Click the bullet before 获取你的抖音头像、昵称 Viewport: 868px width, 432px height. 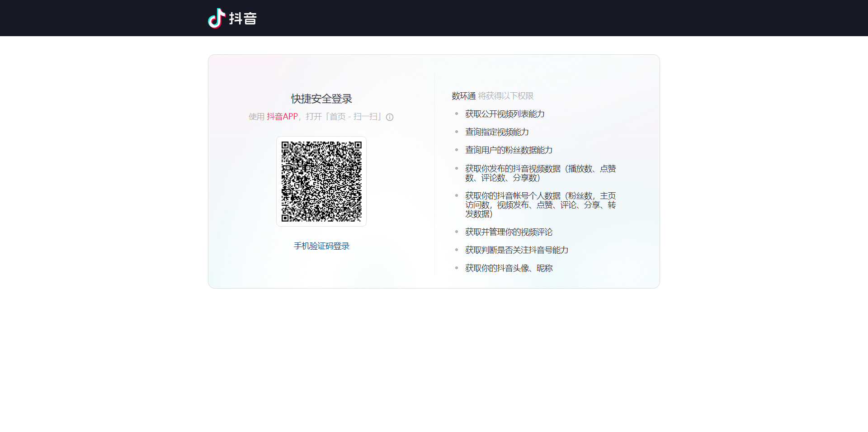coord(457,268)
